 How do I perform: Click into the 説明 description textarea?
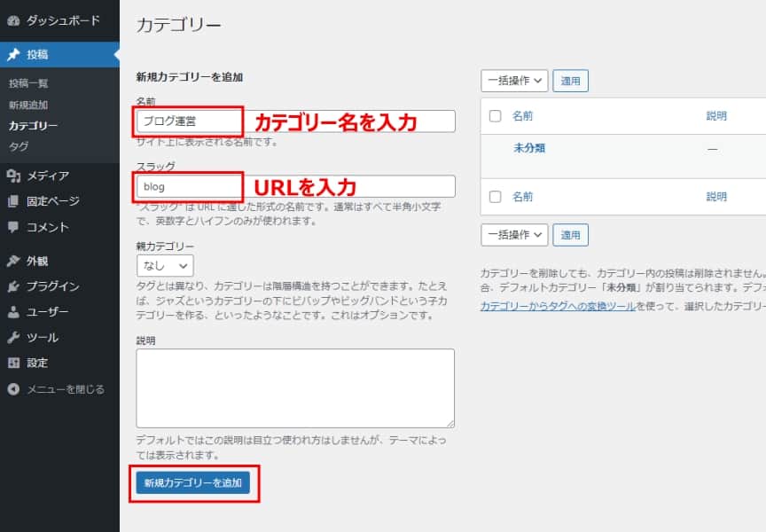(295, 387)
